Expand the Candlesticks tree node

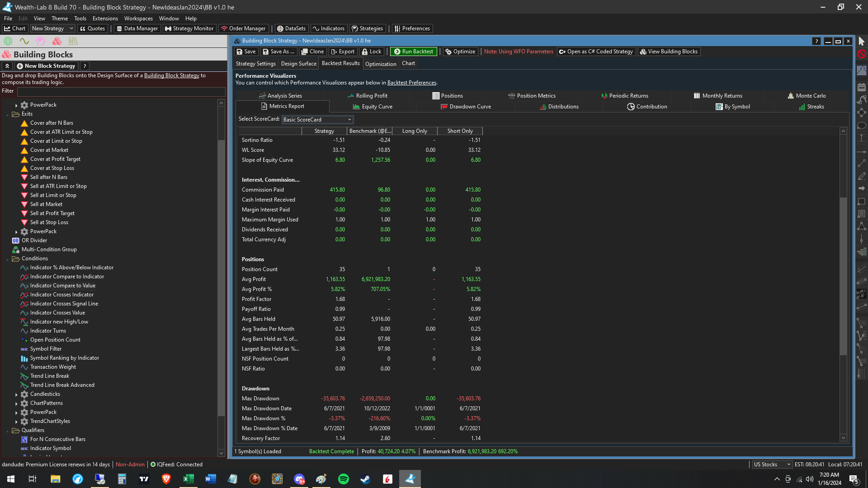tap(16, 394)
